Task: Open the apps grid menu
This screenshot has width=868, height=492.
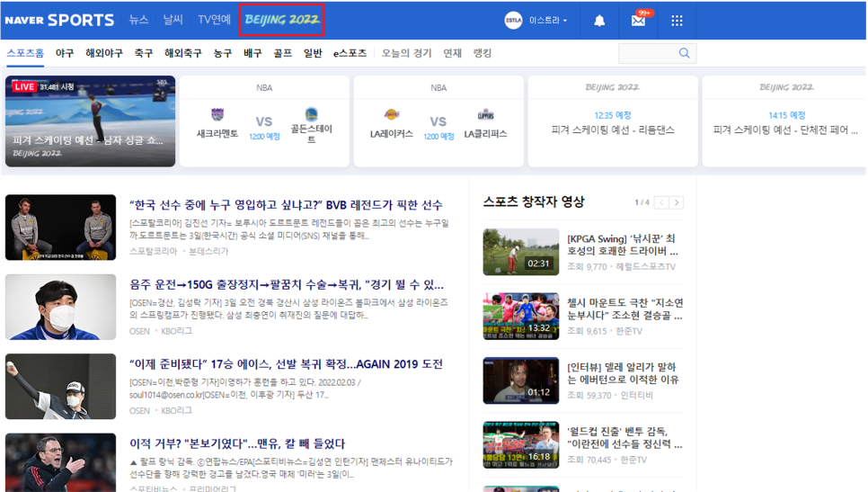Action: click(x=677, y=21)
